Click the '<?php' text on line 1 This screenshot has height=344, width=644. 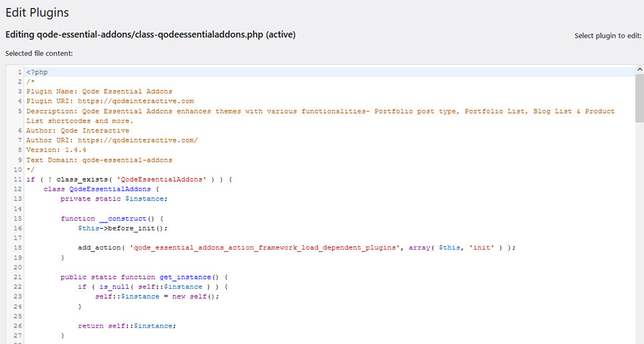(x=37, y=72)
